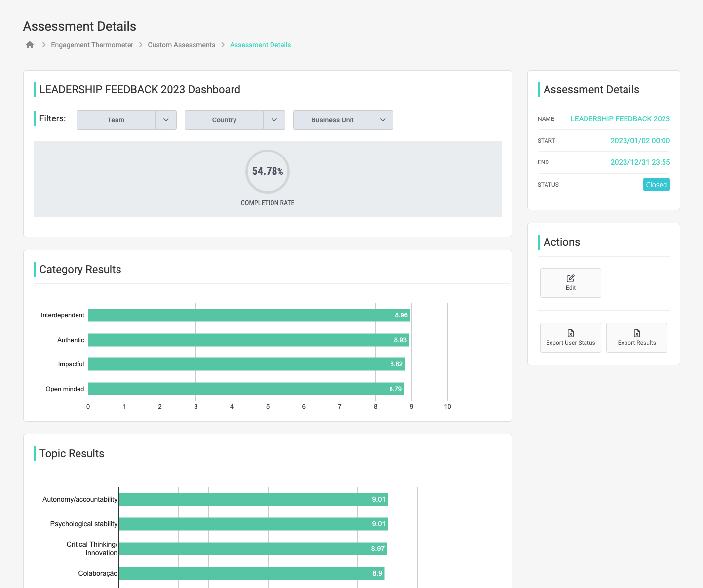703x588 pixels.
Task: Click the Autonomy/accountability topic label
Action: click(x=80, y=500)
